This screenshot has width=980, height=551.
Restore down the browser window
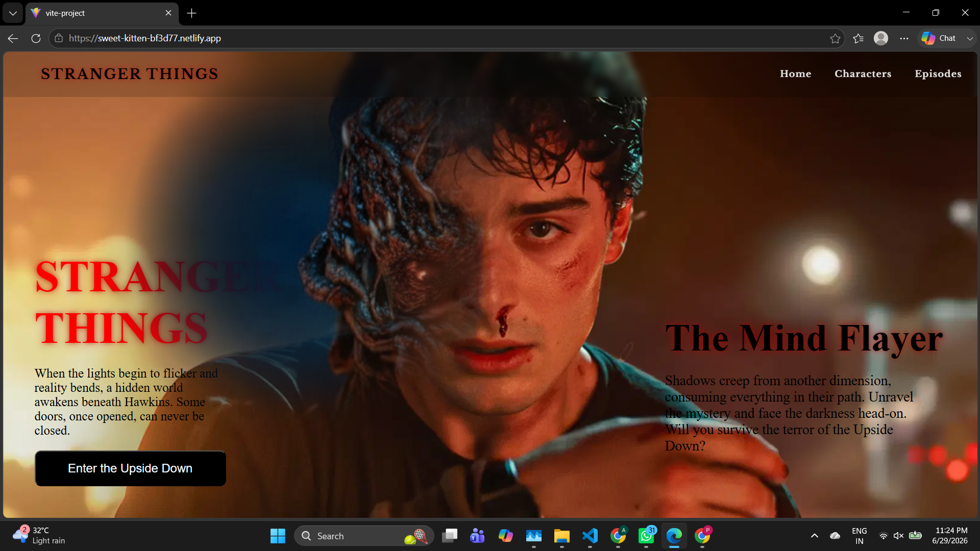tap(936, 13)
